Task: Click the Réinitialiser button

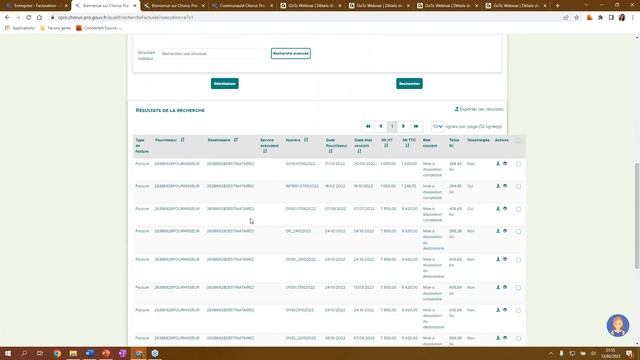Action: (x=225, y=84)
